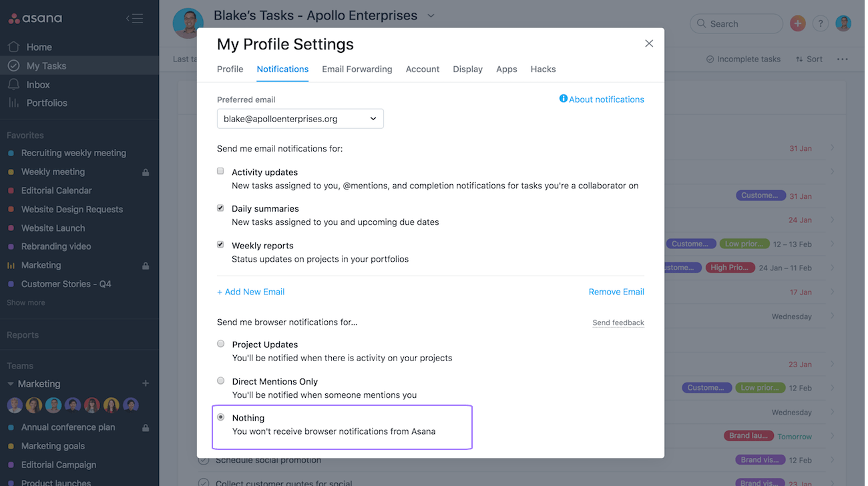Click the About notifications link
Image resolution: width=868 pixels, height=486 pixels.
607,99
